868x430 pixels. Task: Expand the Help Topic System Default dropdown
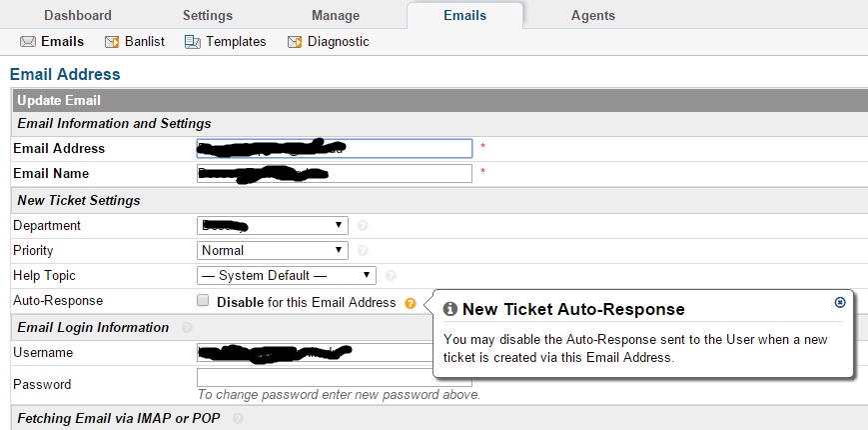pos(287,275)
